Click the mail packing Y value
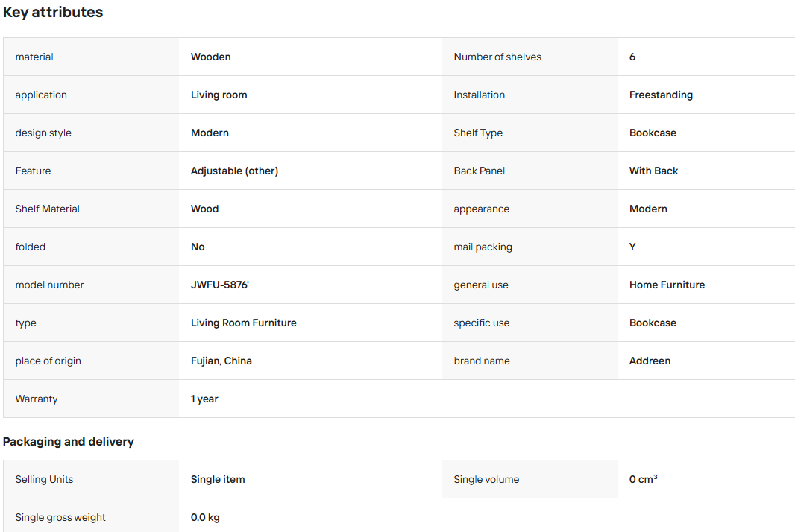Viewport: 795px width, 532px height. tap(632, 247)
